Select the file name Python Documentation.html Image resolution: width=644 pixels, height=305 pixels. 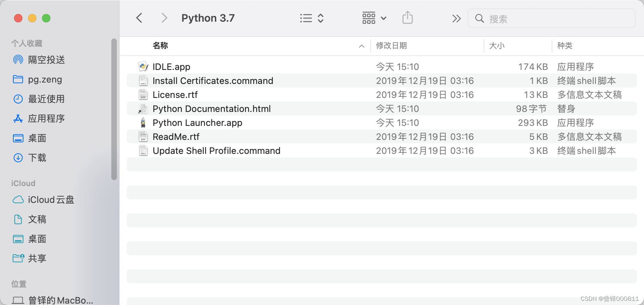click(x=212, y=109)
